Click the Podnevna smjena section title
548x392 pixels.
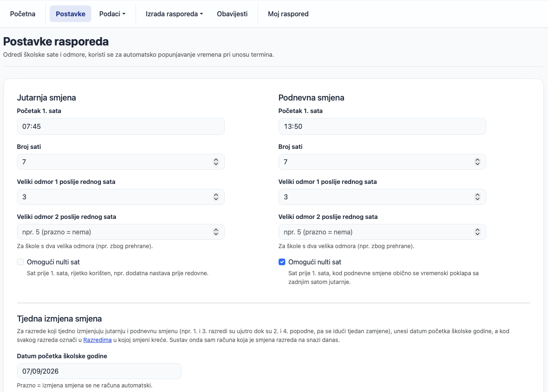pos(311,98)
